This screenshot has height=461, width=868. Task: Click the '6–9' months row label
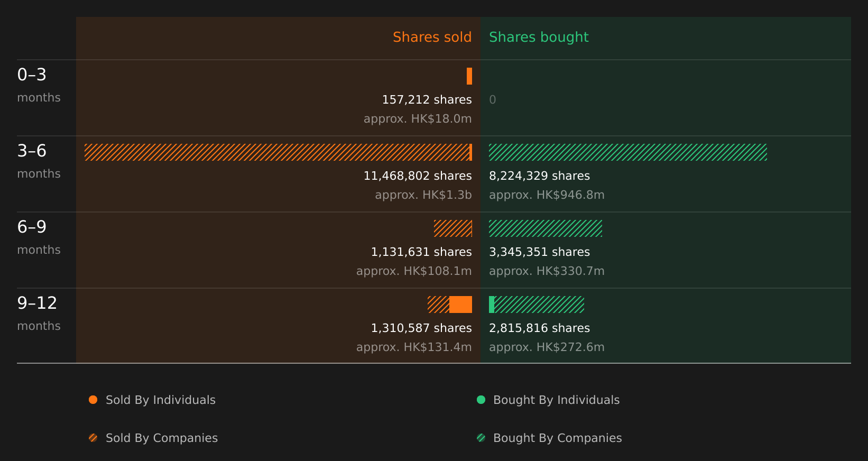click(32, 227)
